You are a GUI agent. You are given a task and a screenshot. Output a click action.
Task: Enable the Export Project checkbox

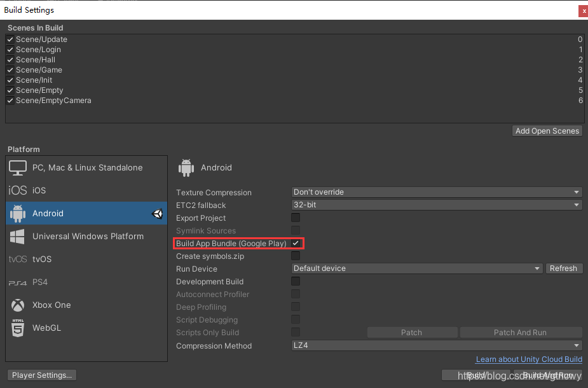pos(296,218)
